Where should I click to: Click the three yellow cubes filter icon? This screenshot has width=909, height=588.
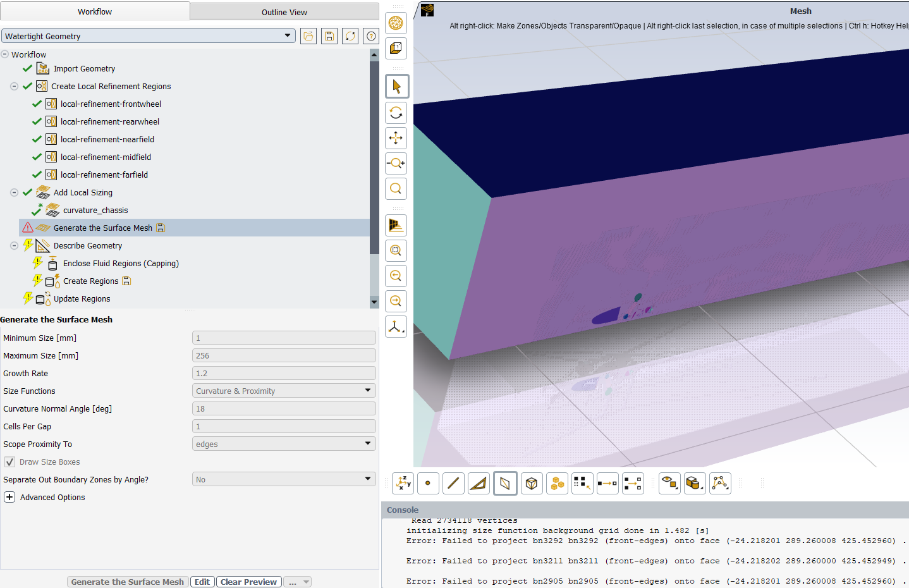click(557, 484)
